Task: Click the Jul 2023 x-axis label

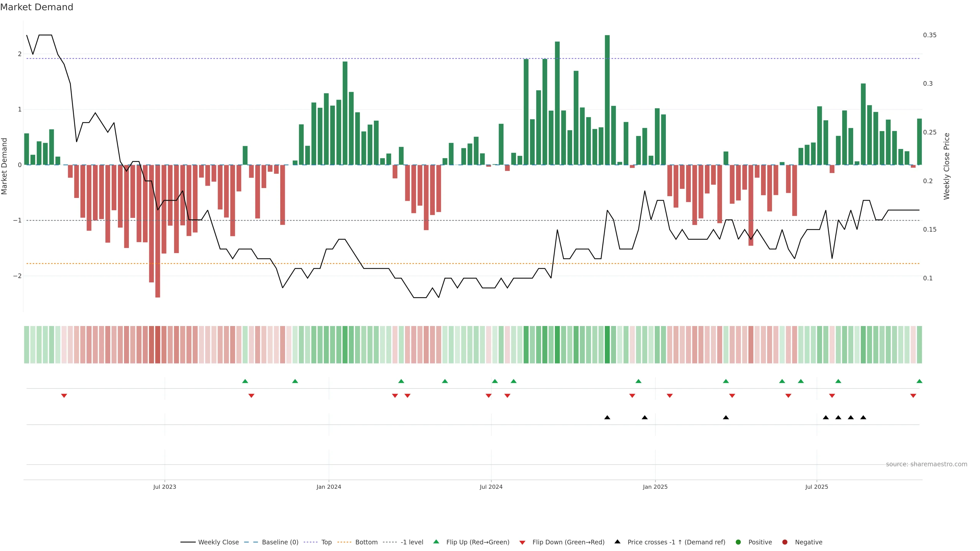Action: coord(165,487)
